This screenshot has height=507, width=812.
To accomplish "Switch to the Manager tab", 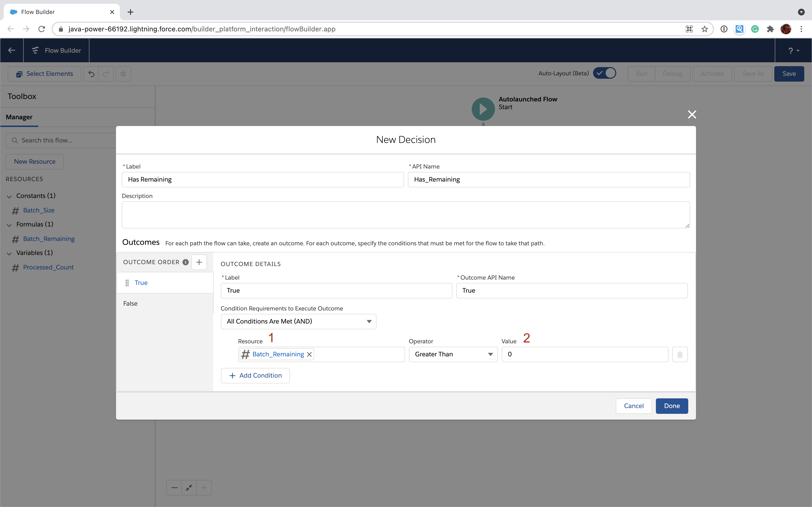I will (x=19, y=117).
